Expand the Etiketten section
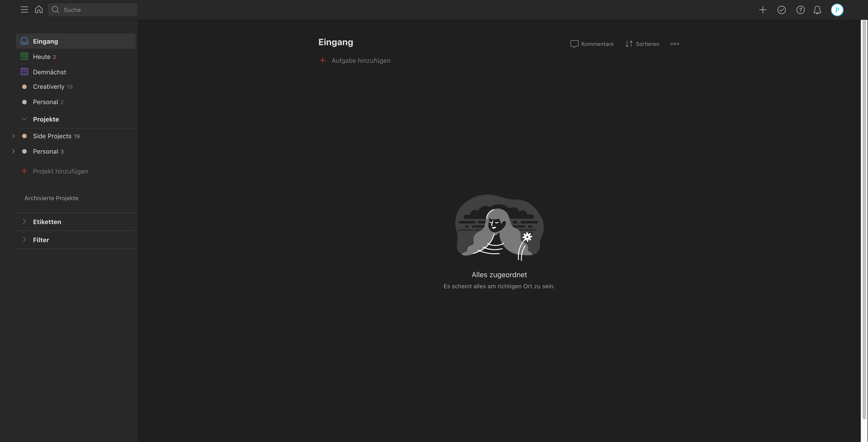The height and width of the screenshot is (442, 868). click(x=24, y=222)
